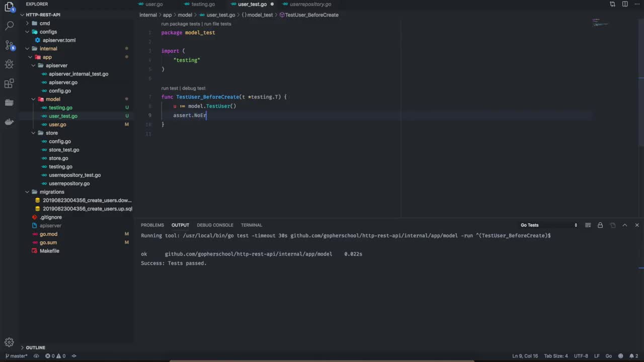Collapse the app folder
644x362 pixels.
coord(47,57)
